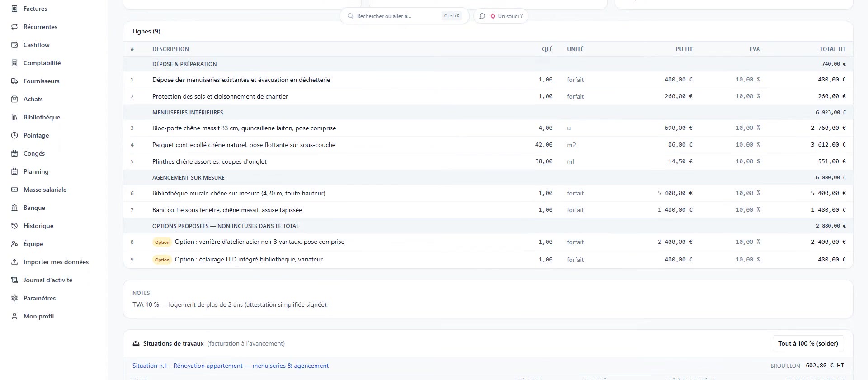868x380 pixels.
Task: Open the Banque building icon
Action: click(14, 208)
